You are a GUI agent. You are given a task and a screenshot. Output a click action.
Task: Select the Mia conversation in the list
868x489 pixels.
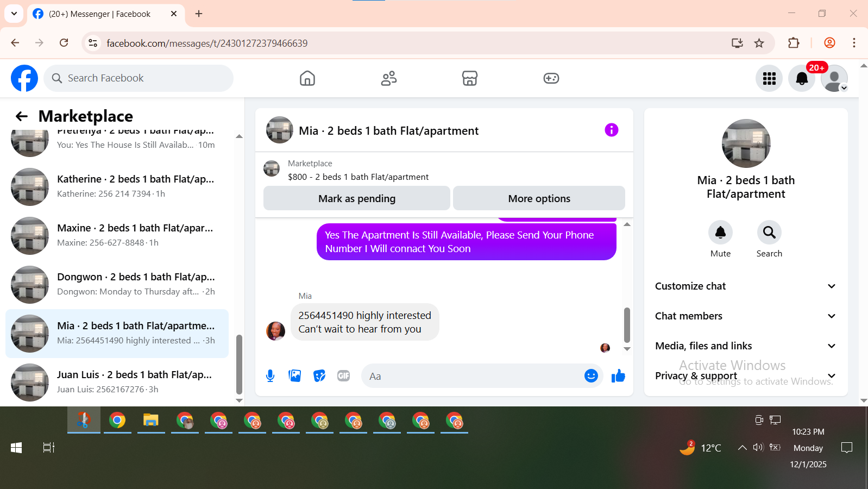click(117, 334)
